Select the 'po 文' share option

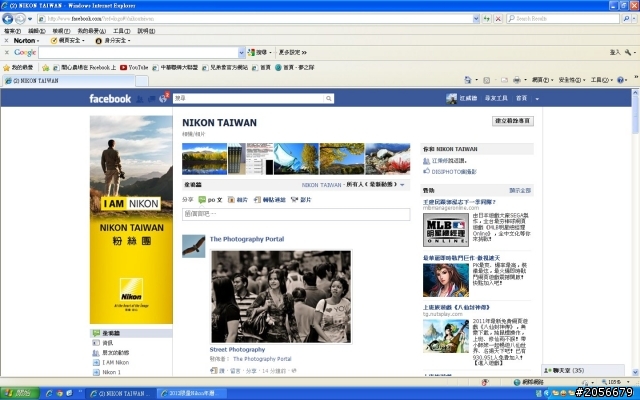click(210, 200)
